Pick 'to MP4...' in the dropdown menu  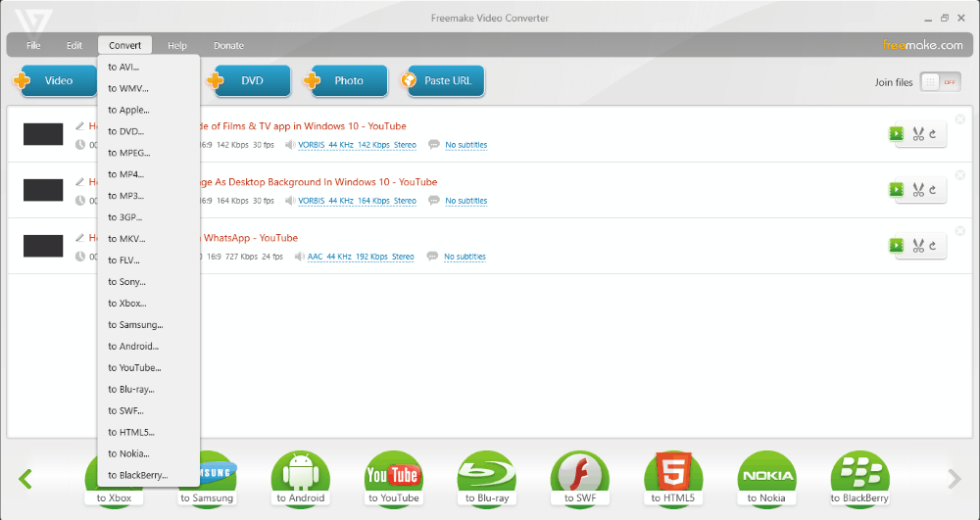pyautogui.click(x=149, y=174)
